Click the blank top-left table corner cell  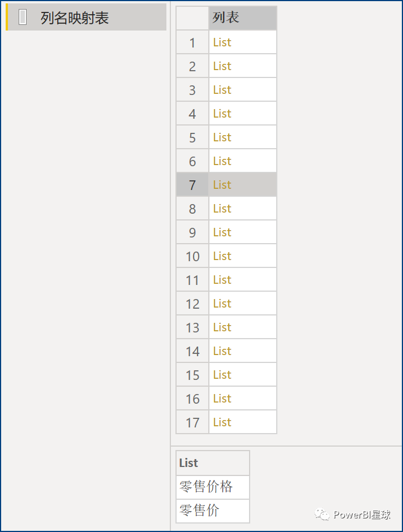(192, 18)
